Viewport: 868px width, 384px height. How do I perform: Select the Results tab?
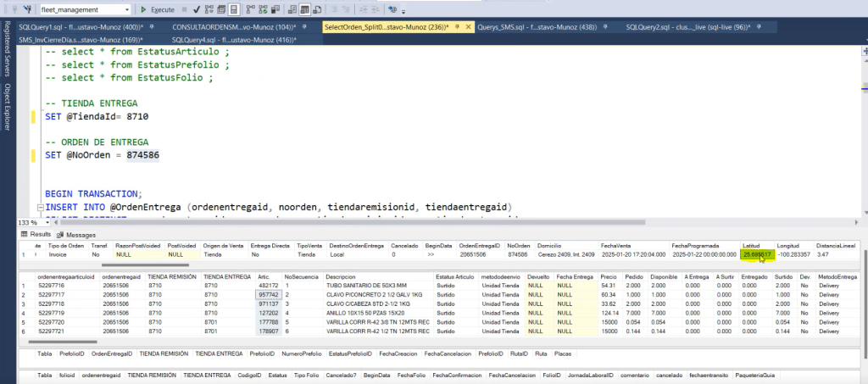point(36,234)
